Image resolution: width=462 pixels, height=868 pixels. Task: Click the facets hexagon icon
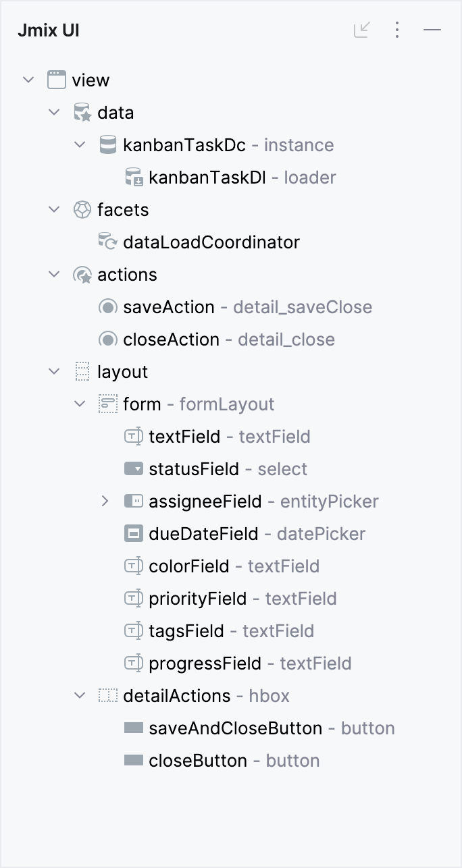point(82,209)
